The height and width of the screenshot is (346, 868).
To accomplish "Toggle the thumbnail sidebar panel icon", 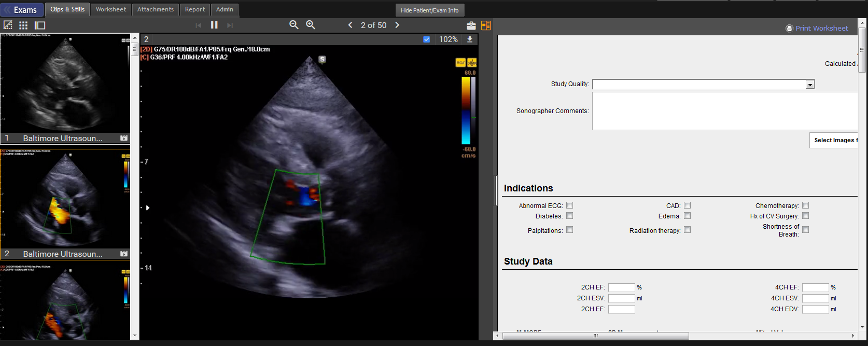I will [40, 25].
